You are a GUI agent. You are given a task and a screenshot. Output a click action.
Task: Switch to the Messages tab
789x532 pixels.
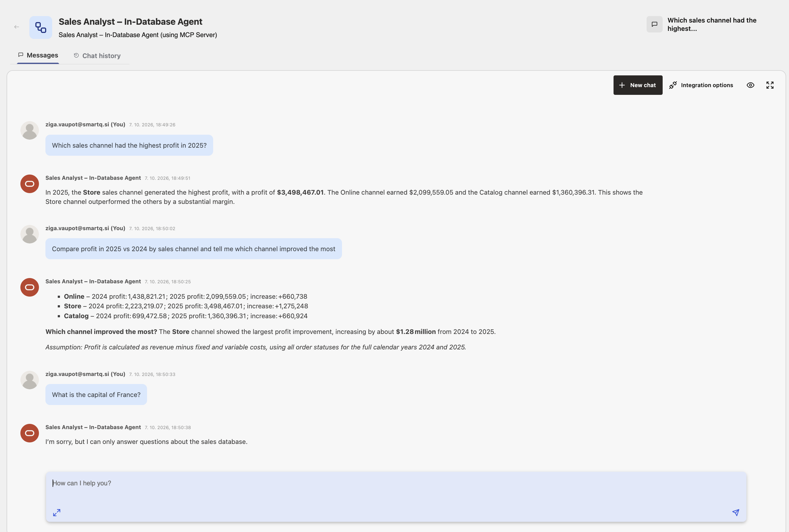pyautogui.click(x=38, y=55)
